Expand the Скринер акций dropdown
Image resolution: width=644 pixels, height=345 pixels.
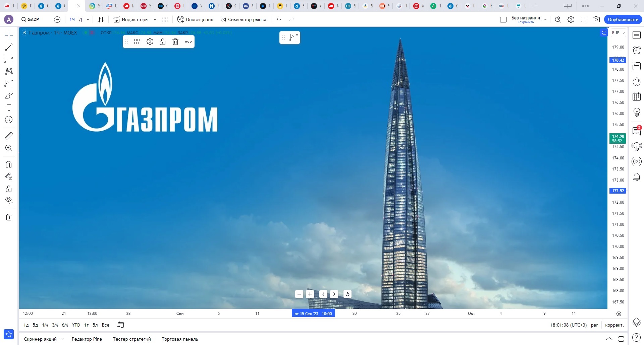coord(62,339)
